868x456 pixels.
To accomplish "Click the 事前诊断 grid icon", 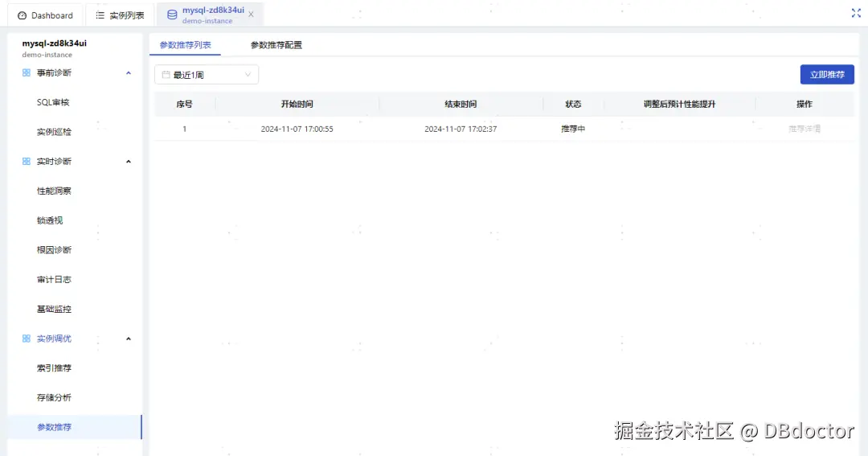I will click(x=26, y=72).
